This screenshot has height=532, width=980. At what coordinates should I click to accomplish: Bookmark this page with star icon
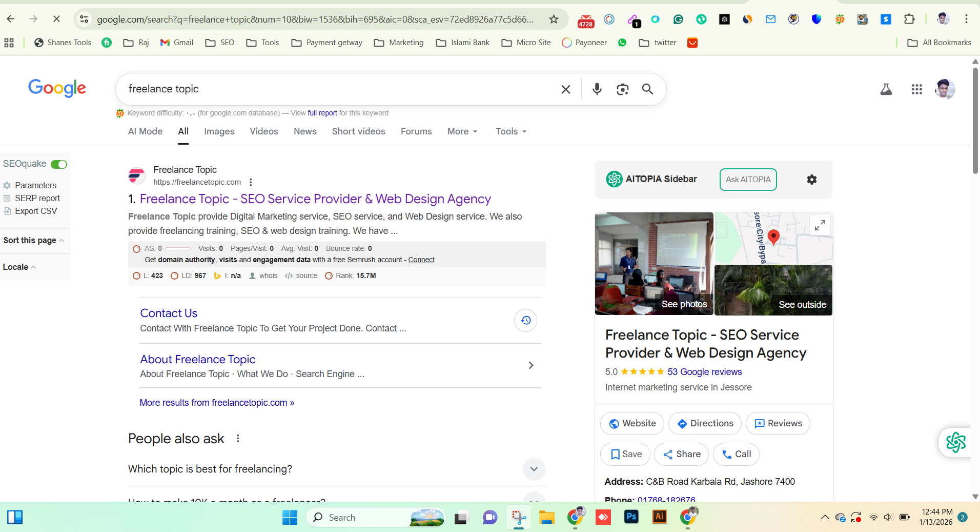(x=554, y=19)
